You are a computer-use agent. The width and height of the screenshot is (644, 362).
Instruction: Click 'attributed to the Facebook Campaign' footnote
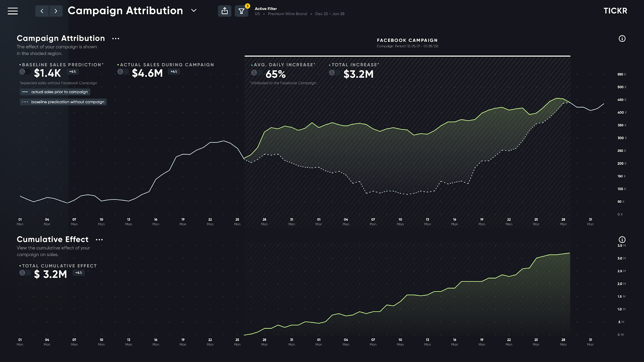[283, 83]
